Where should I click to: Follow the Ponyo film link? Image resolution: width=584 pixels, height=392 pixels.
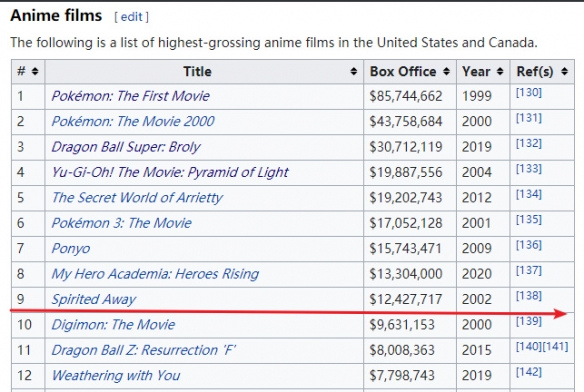71,249
